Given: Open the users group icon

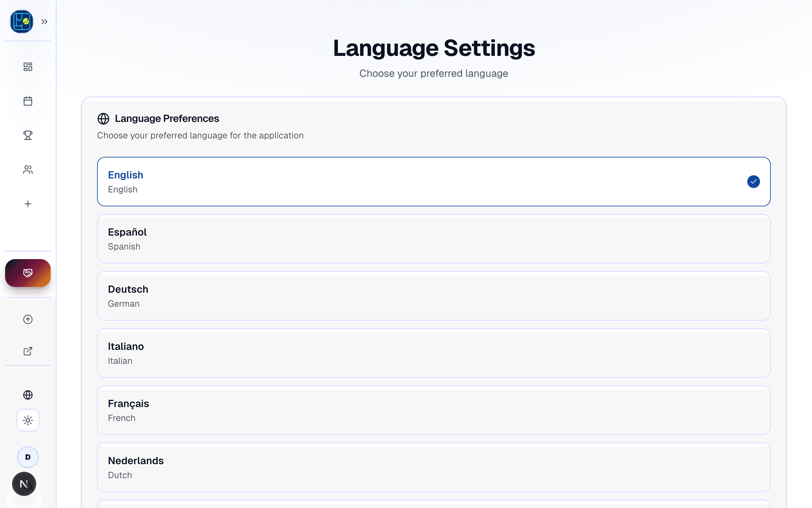Looking at the screenshot, I should [28, 169].
